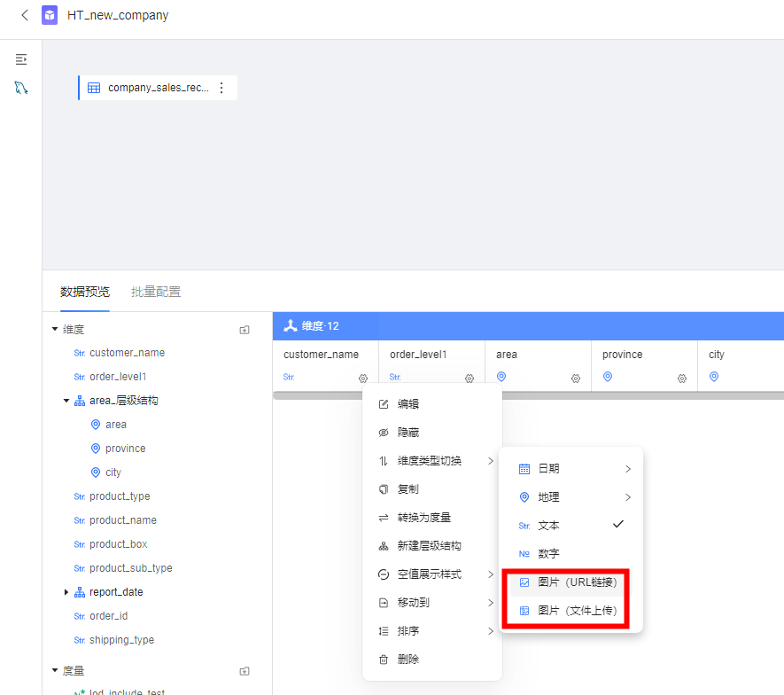This screenshot has height=695, width=784.
Task: Open the gear settings for province column
Action: 682,378
